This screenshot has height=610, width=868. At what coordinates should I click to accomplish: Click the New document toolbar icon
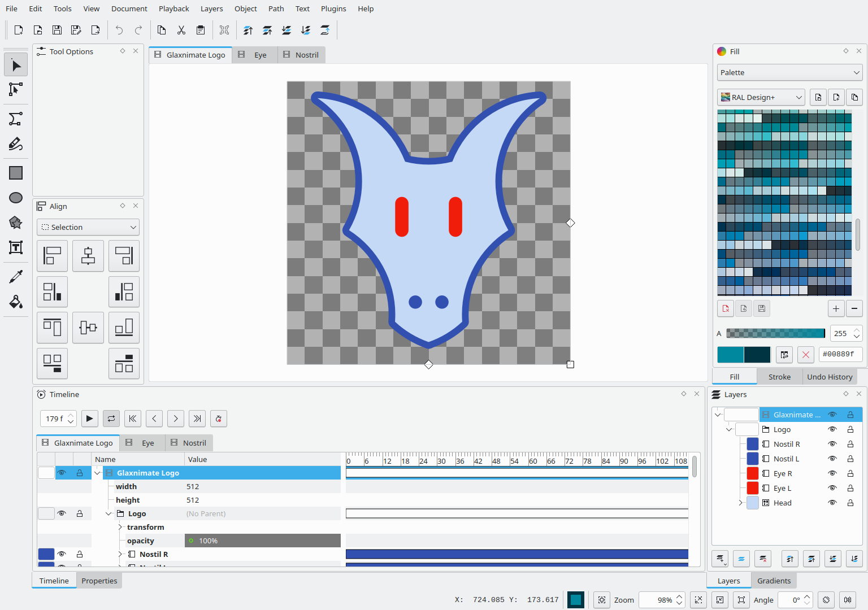[19, 30]
